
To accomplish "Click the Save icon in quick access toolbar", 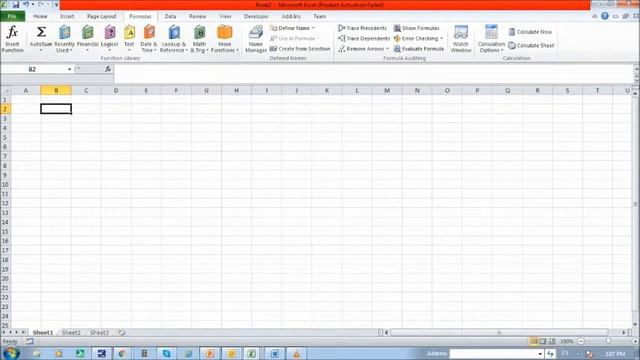I will click(x=16, y=4).
